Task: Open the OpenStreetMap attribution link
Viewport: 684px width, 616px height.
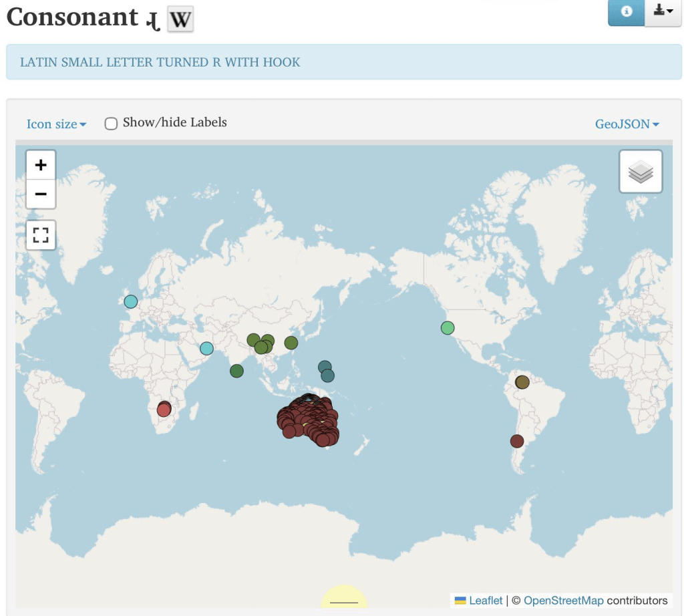Action: pos(563,600)
